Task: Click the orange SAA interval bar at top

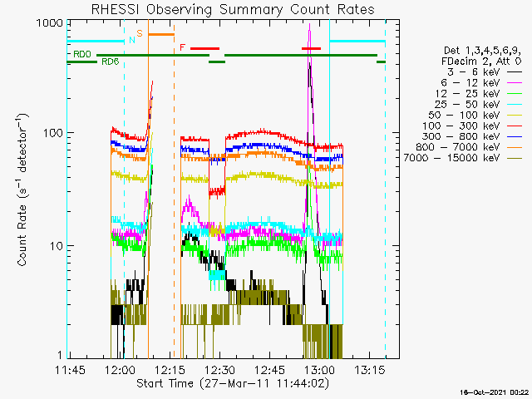Action: pyautogui.click(x=161, y=34)
